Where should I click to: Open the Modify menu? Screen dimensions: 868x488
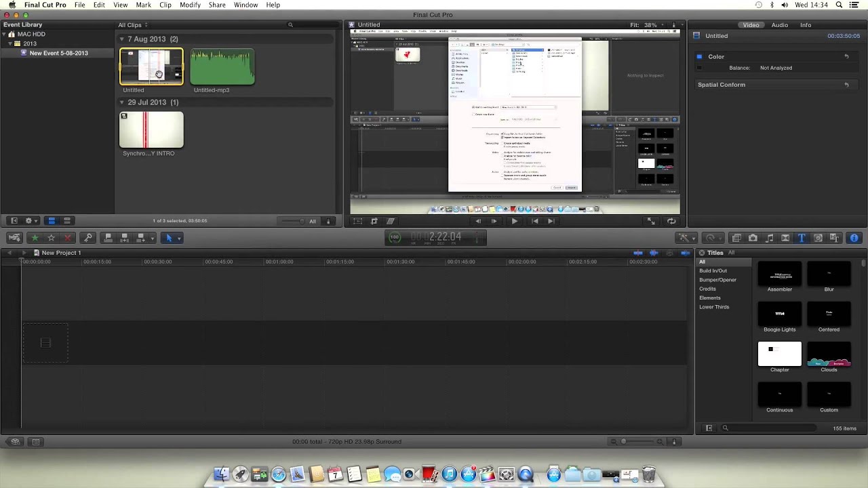click(x=190, y=5)
